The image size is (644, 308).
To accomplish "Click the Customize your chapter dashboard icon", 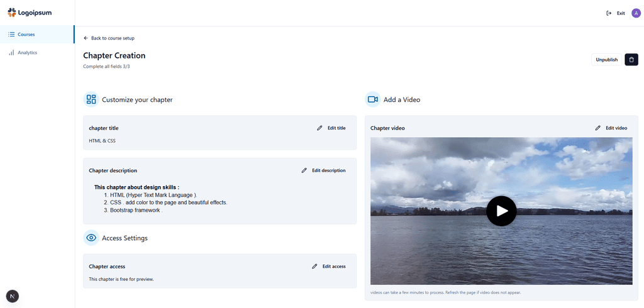I will (91, 99).
